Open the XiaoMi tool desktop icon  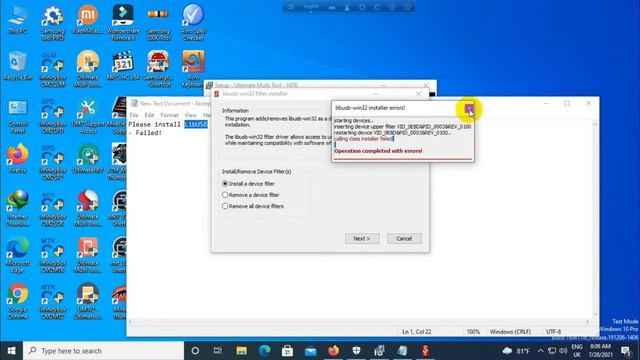[x=88, y=20]
